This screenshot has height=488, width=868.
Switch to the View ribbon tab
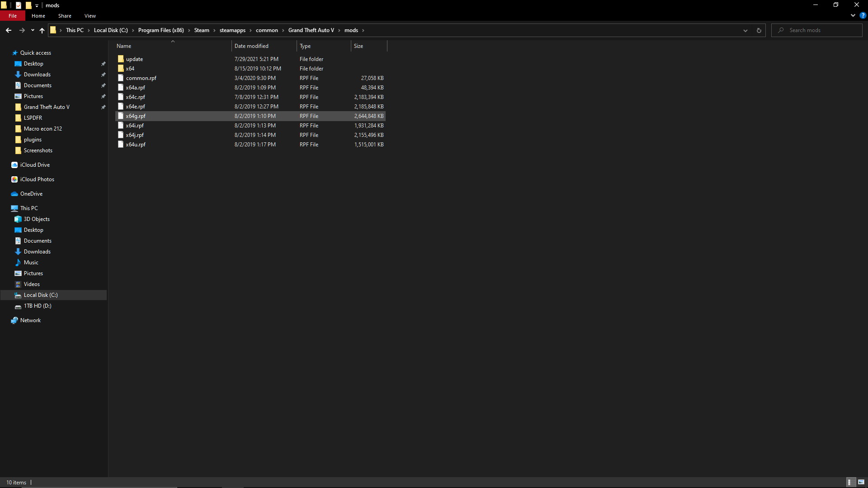coord(90,16)
